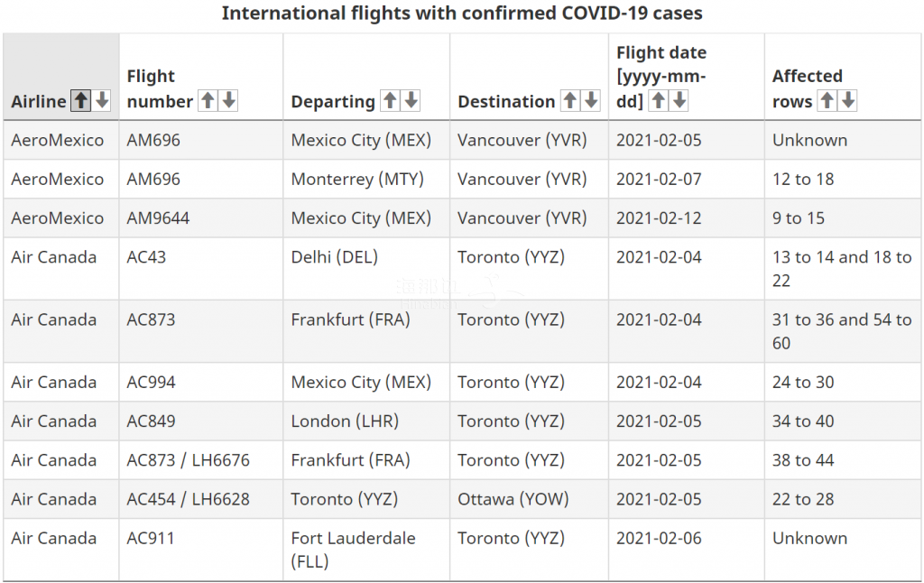Sort Departing column descending
Viewport: 924px width, 583px height.
click(x=411, y=101)
